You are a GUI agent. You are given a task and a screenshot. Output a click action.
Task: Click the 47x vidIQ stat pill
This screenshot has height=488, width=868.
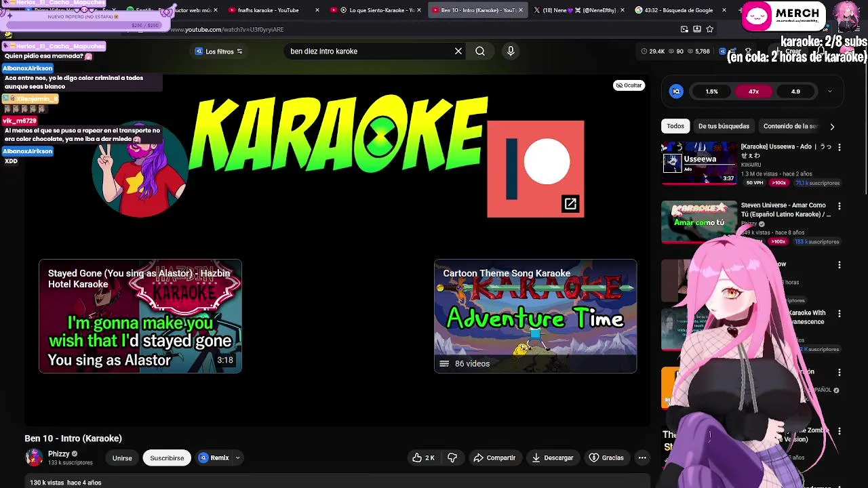[x=753, y=91]
